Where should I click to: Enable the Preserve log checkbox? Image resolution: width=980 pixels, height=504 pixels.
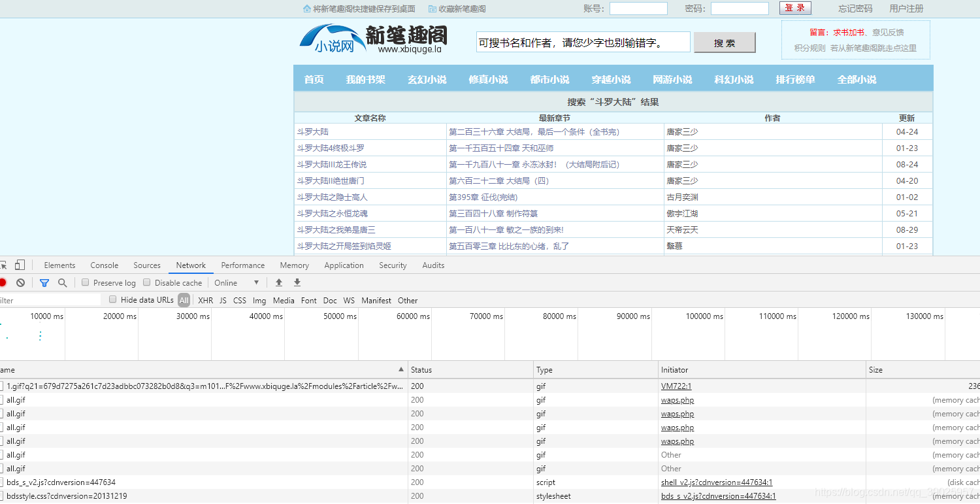[x=86, y=282]
